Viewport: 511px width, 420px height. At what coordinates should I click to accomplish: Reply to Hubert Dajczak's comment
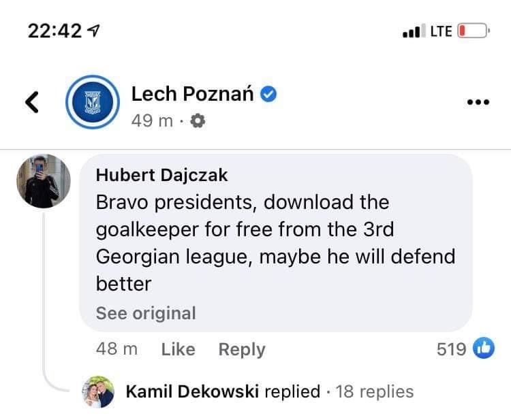coord(241,349)
